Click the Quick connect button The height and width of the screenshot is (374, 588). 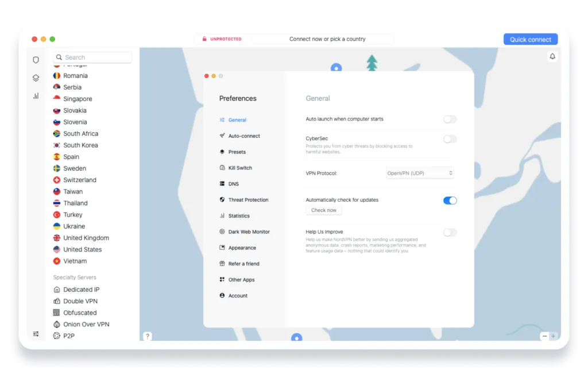530,40
